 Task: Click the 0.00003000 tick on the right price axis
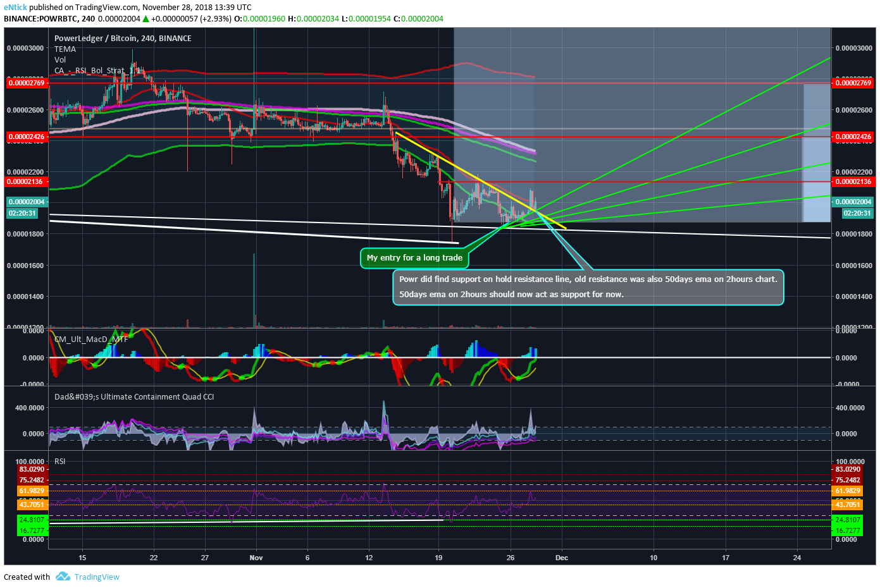click(x=854, y=48)
